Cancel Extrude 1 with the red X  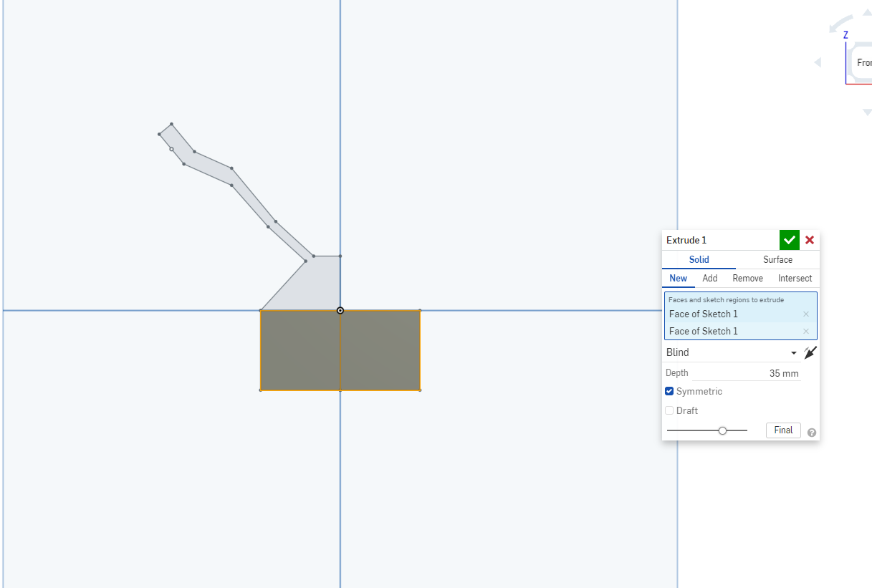pos(809,240)
